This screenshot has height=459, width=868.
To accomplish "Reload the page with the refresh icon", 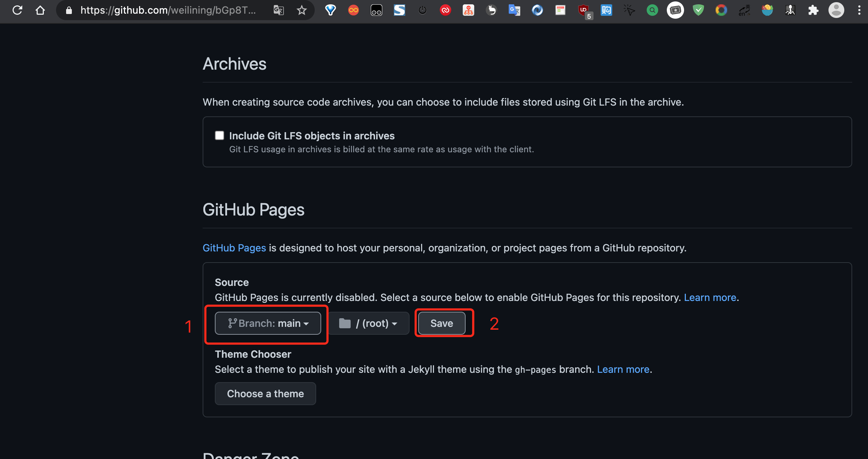I will click(x=17, y=10).
